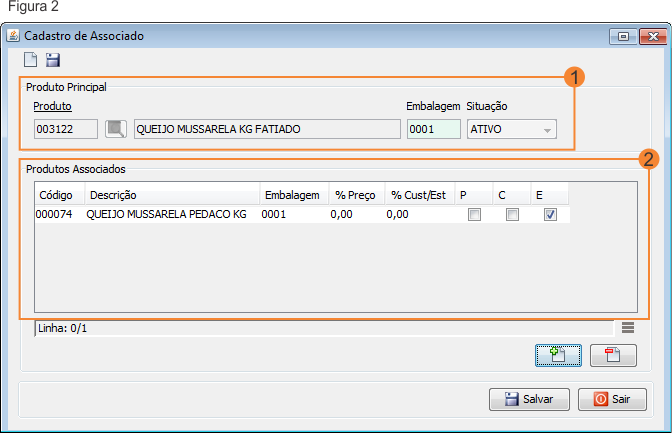Expand the Situação dropdown showing ATIVO

546,130
